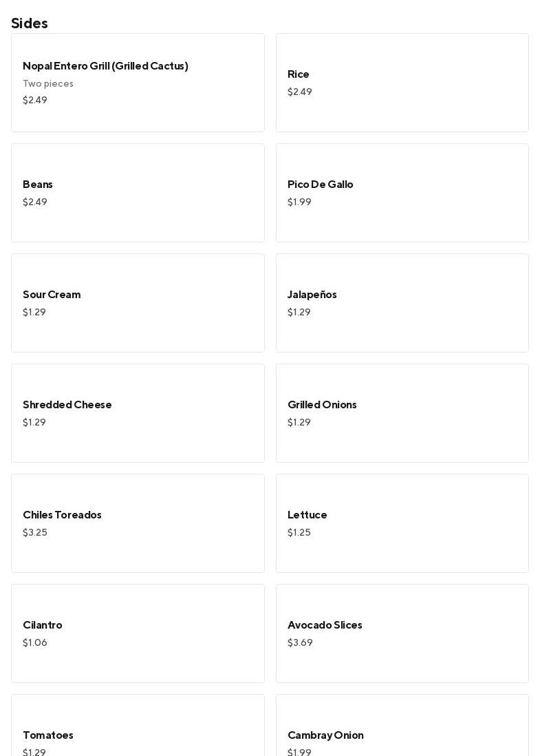The width and height of the screenshot is (540, 756).
Task: Select the Cambray Onion item
Action: (x=402, y=730)
